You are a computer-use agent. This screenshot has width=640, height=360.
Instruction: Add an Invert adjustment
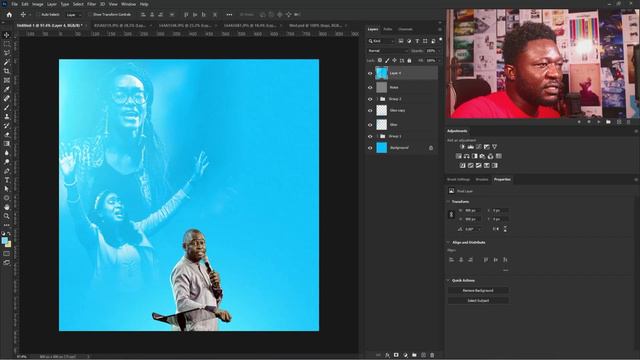(x=462, y=165)
